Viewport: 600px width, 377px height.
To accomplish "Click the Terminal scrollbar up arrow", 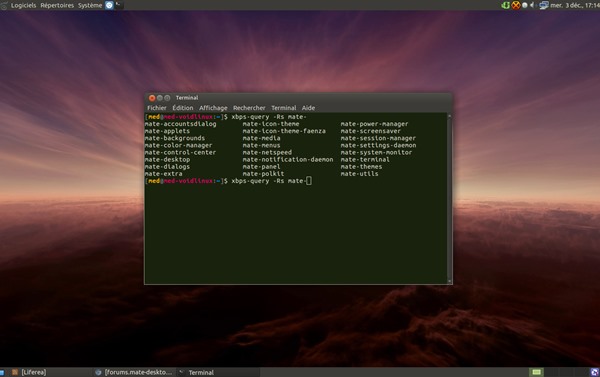I will tap(450, 116).
